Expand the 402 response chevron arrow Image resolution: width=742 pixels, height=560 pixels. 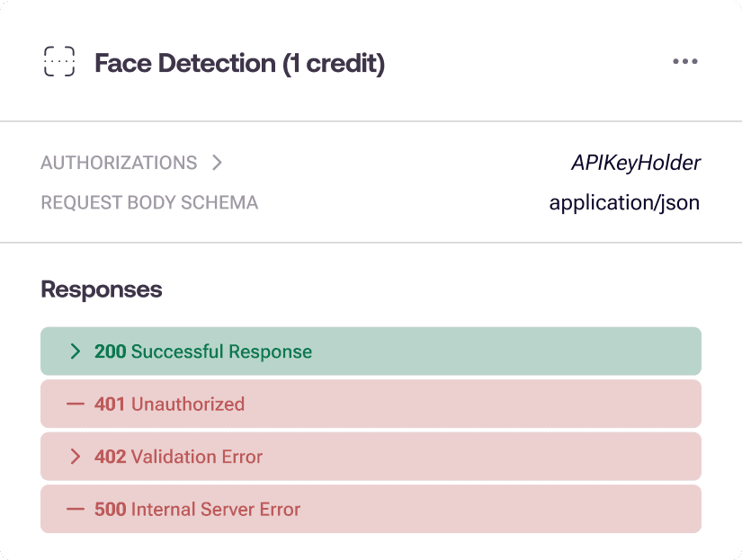(x=76, y=457)
